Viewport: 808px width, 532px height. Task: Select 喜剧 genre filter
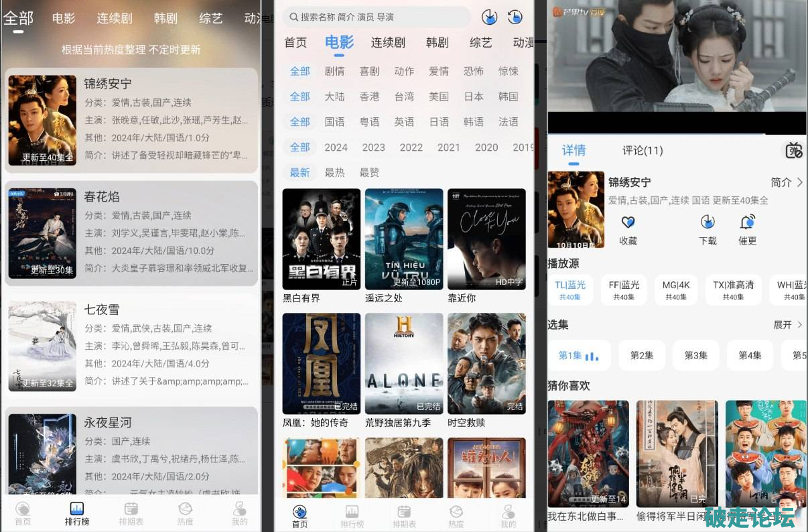[369, 71]
